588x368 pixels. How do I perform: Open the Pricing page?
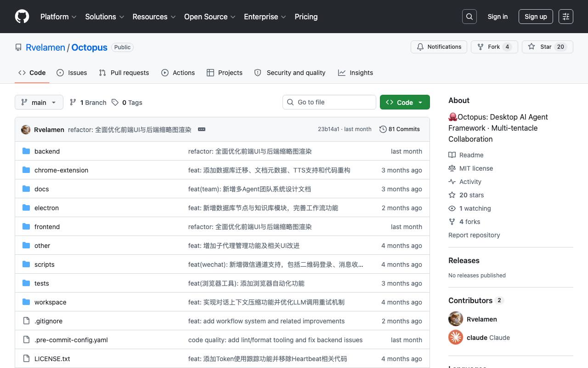[x=306, y=17]
